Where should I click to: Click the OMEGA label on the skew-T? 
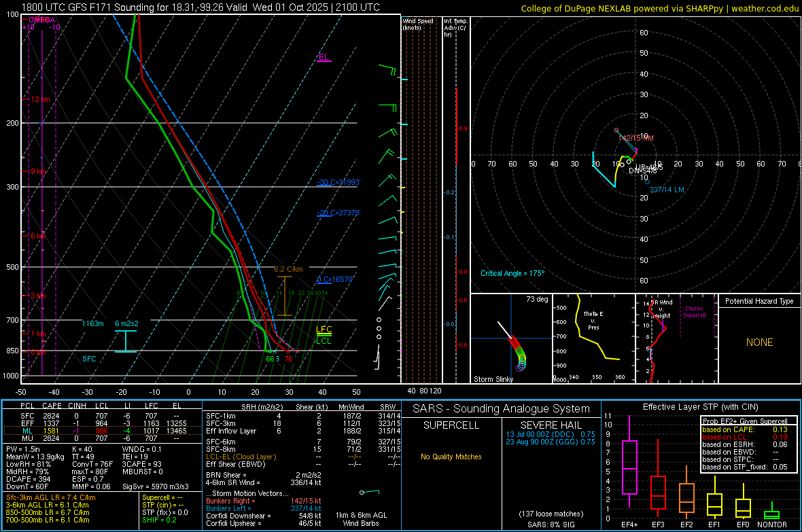point(42,20)
